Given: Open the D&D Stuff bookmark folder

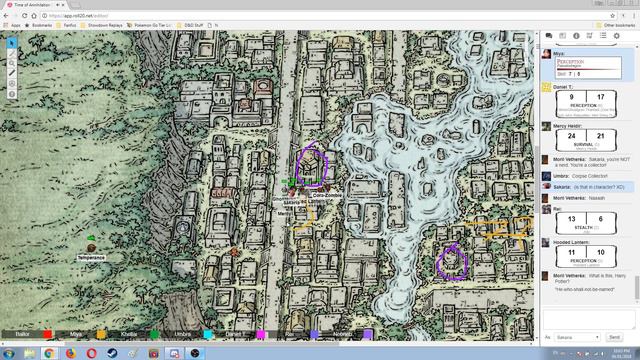Looking at the screenshot, I should point(190,25).
